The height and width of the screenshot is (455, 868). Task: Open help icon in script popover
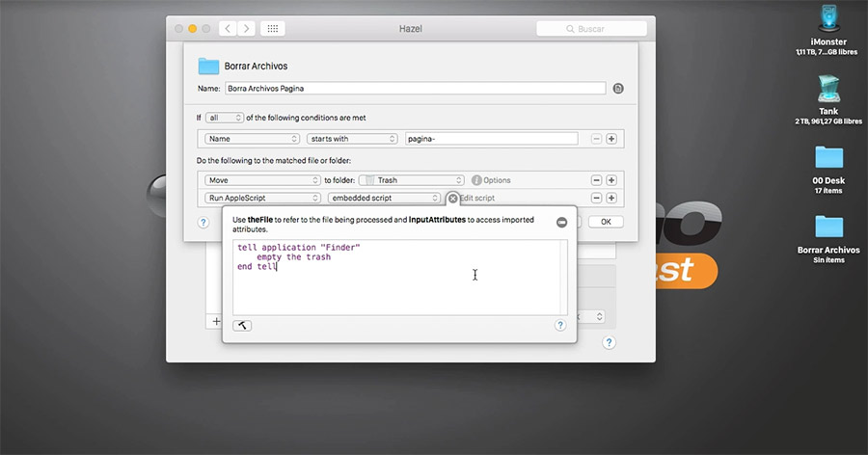click(x=560, y=326)
